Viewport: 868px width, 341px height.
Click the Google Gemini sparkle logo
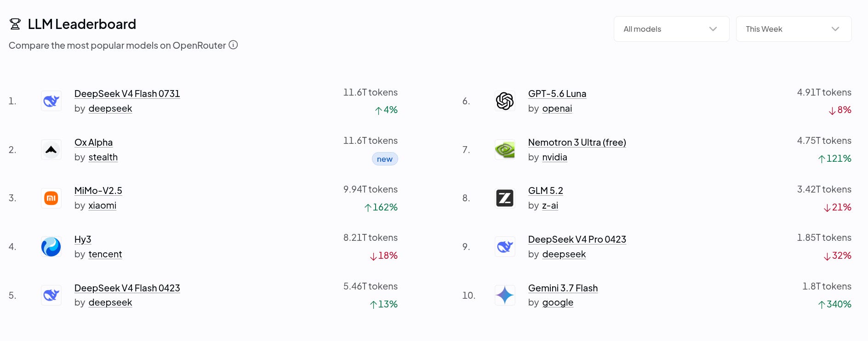coord(505,295)
